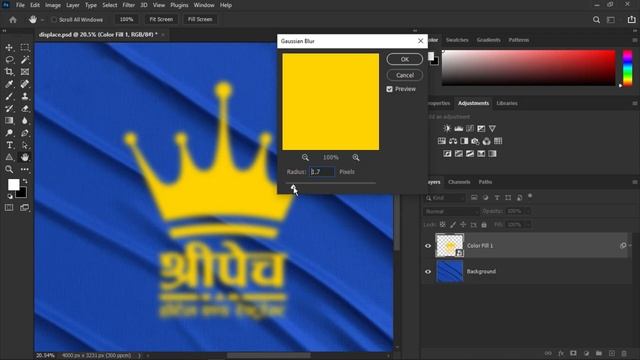This screenshot has height=360, width=640.
Task: Select the Hand tool in toolbar
Action: (25, 157)
